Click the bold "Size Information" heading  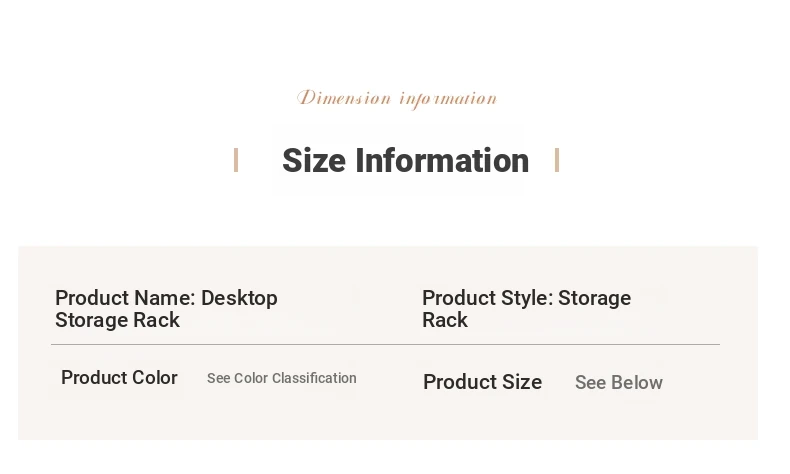(x=405, y=160)
